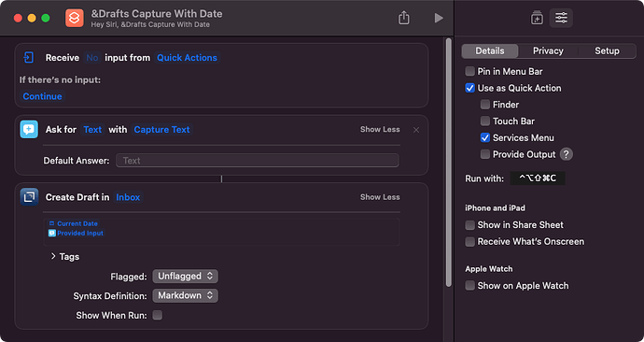644x342 pixels.
Task: Click the Ask for Text action icon
Action: tap(29, 130)
